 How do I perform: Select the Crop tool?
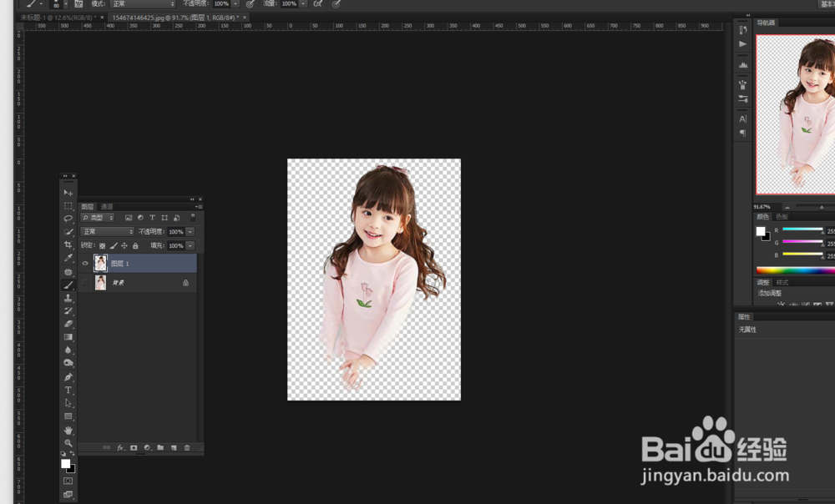pyautogui.click(x=68, y=244)
